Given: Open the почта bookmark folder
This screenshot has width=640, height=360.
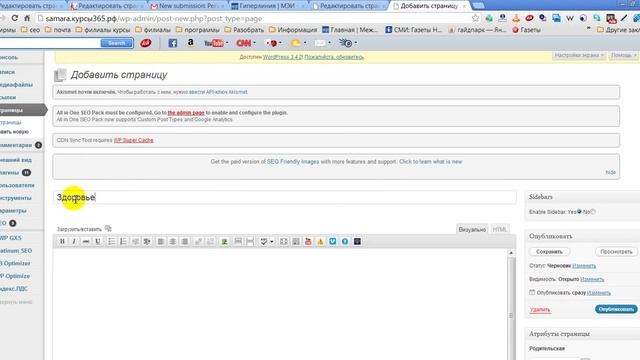Looking at the screenshot, I should tap(58, 29).
